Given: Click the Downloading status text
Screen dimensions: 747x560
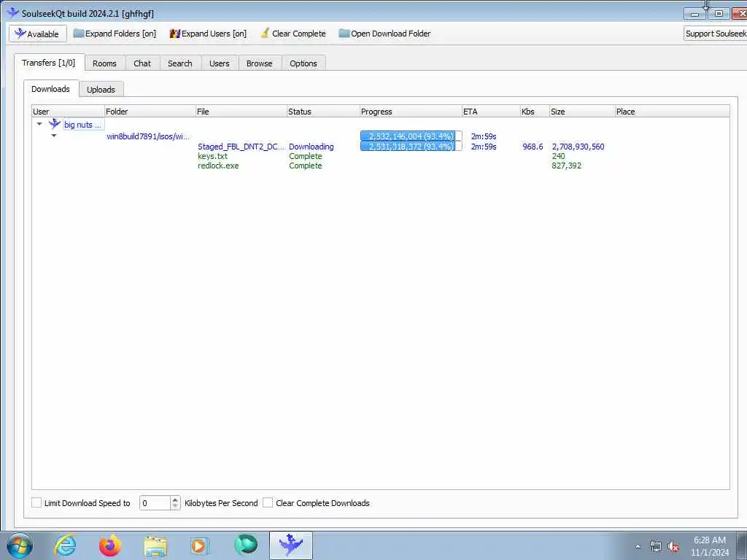Looking at the screenshot, I should coord(311,147).
